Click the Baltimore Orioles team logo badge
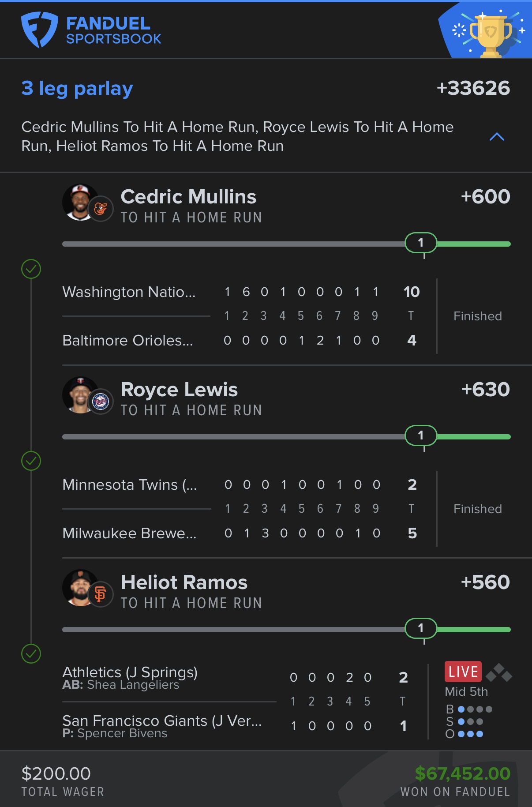The image size is (532, 807). click(x=101, y=209)
